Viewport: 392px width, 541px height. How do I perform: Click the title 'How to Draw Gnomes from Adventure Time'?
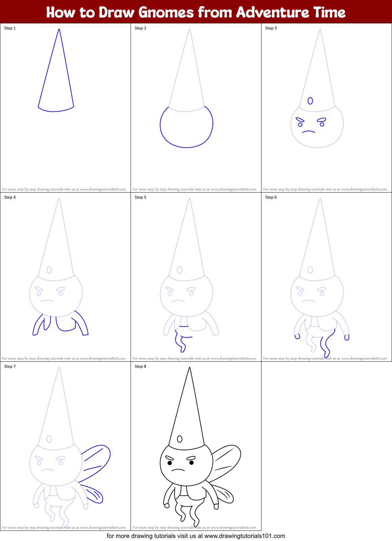point(196,12)
